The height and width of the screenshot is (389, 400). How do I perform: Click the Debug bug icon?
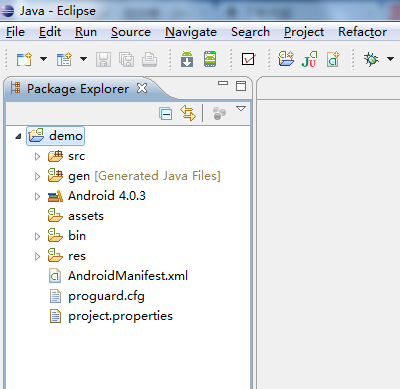point(371,59)
